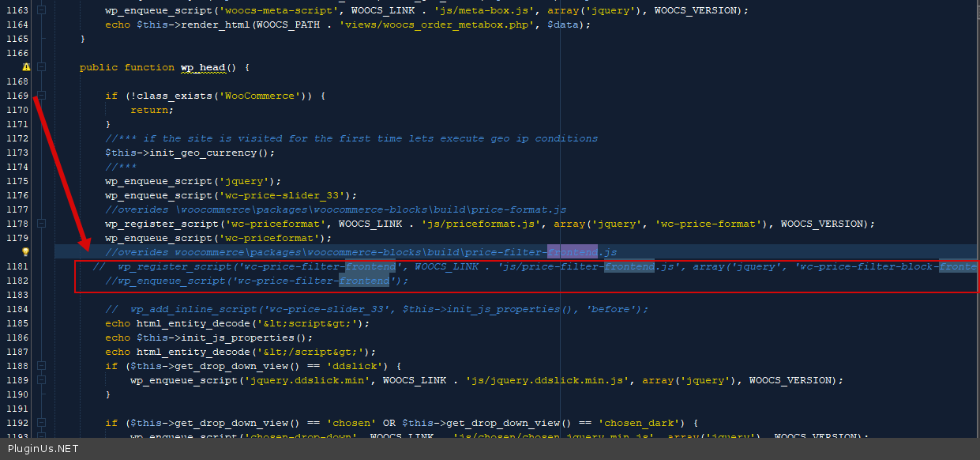Toggle the fold marker at line 1178
980x460 pixels.
click(x=41, y=224)
